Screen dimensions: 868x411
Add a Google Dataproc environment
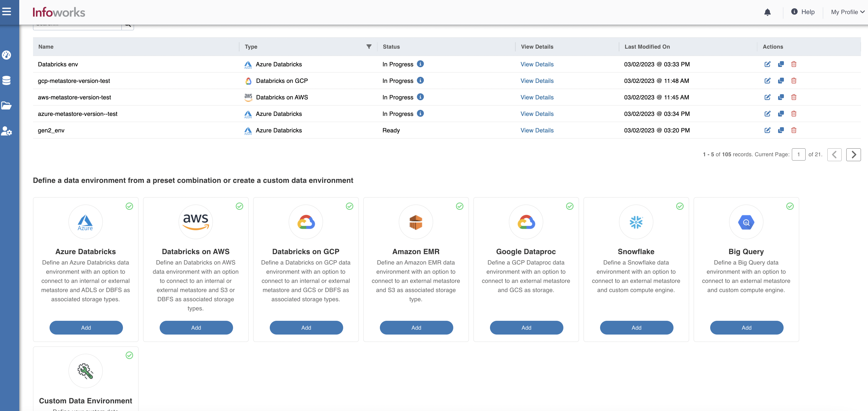pos(526,327)
